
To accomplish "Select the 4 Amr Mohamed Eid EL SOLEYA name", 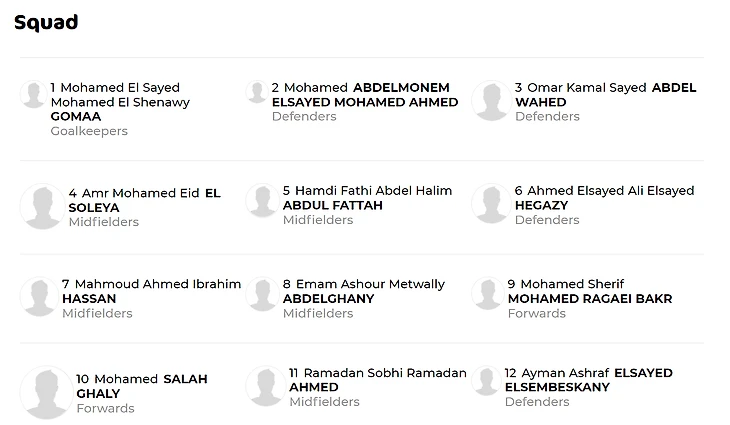I will 144,200.
